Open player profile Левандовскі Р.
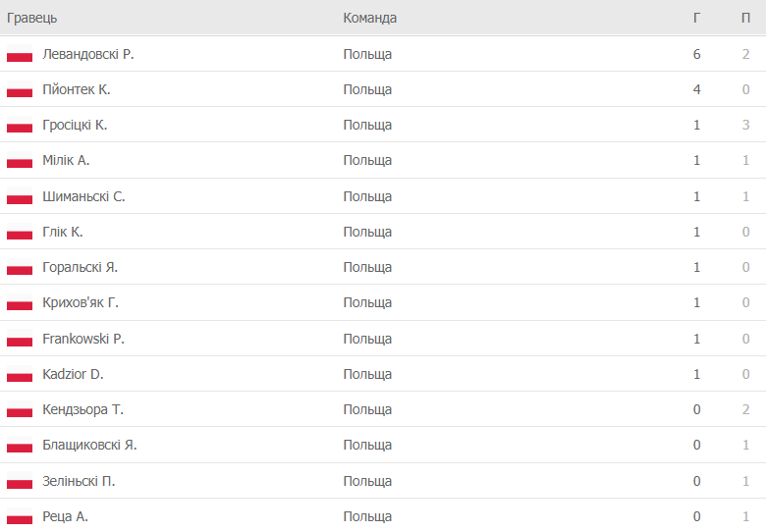Image resolution: width=768 pixels, height=532 pixels. pyautogui.click(x=88, y=54)
